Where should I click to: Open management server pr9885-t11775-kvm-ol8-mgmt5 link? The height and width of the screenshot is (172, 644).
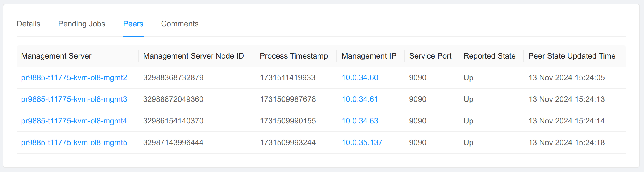[x=74, y=143]
